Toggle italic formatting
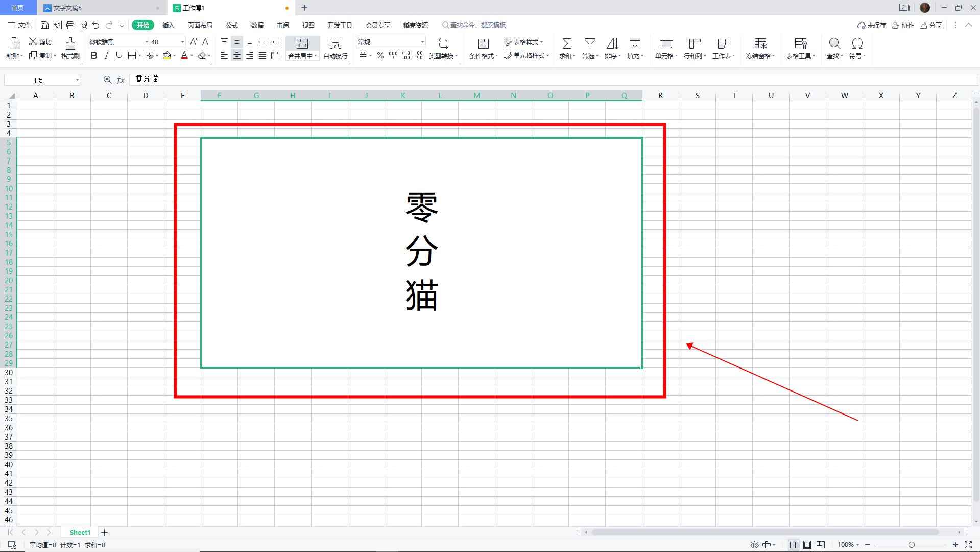The image size is (980, 552). [x=106, y=56]
